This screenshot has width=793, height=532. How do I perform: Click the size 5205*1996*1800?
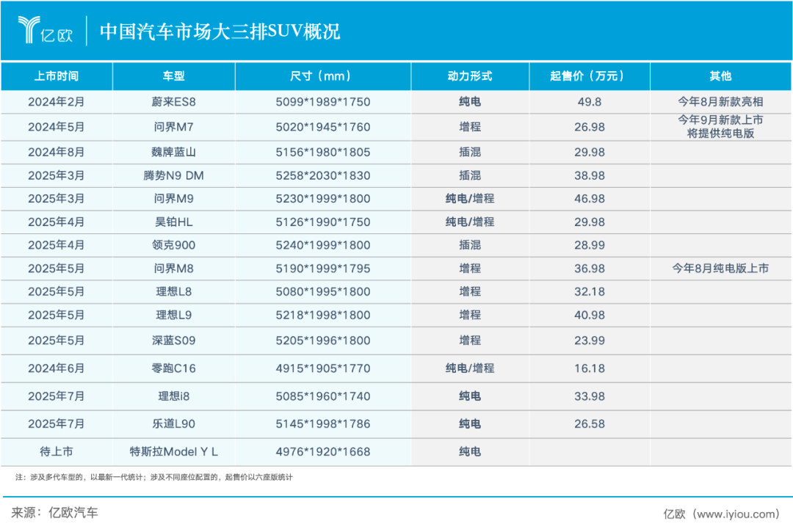322,340
